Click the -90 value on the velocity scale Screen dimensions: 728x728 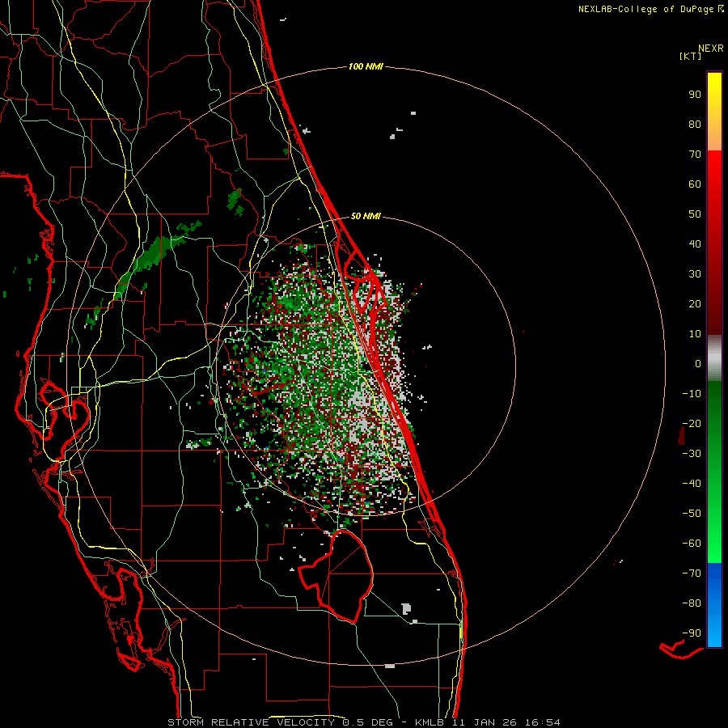pyautogui.click(x=692, y=633)
